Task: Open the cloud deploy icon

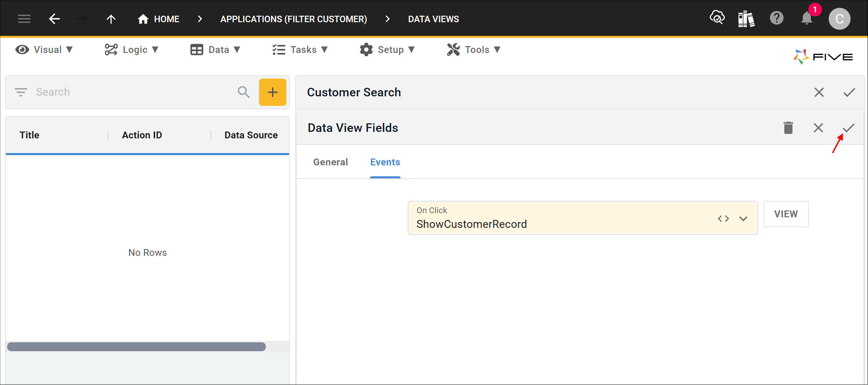Action: (x=717, y=18)
